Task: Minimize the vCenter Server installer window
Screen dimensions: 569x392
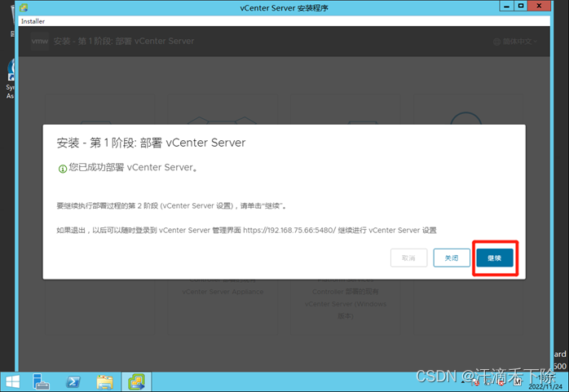Action: (506, 7)
